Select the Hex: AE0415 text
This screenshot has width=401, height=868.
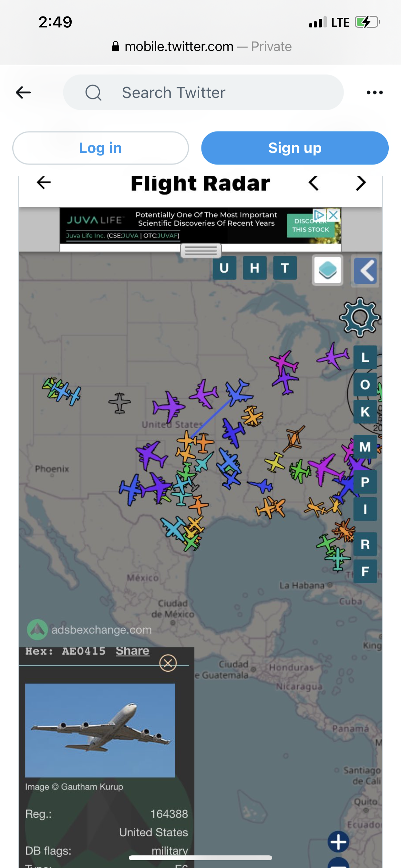[66, 651]
